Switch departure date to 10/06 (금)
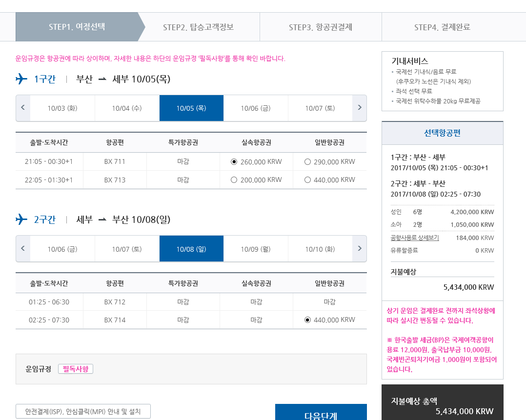Image resolution: width=526 pixels, height=420 pixels. [256, 108]
